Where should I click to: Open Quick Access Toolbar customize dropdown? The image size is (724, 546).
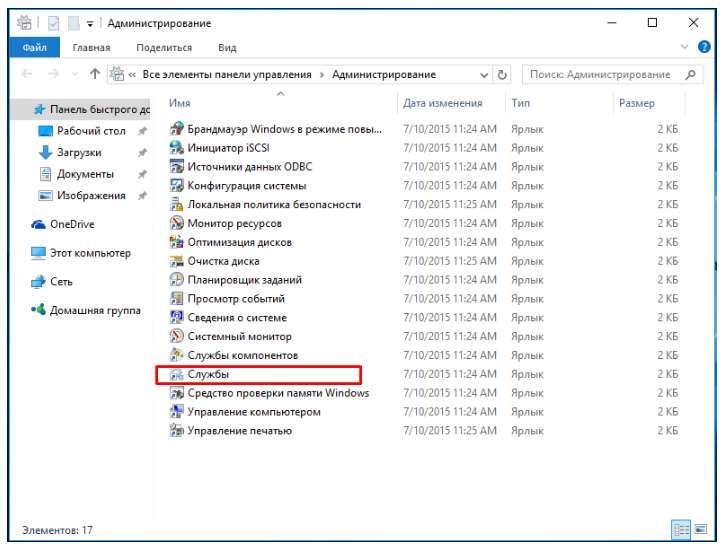point(90,24)
